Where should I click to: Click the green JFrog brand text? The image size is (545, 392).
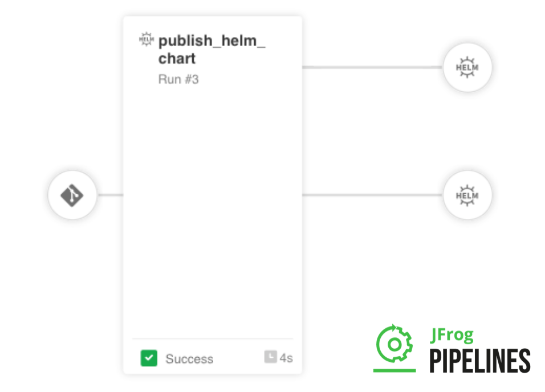click(451, 336)
